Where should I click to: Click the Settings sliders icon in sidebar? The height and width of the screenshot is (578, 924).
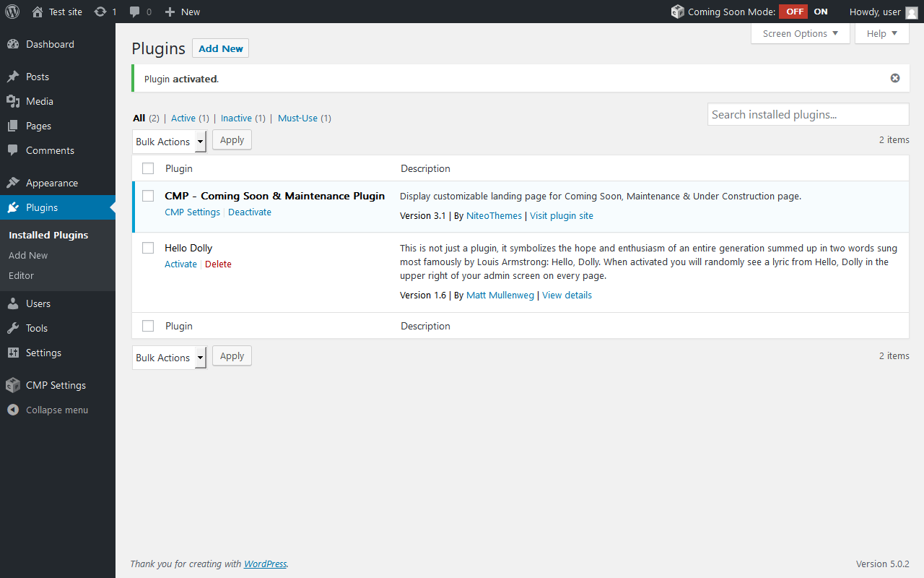coord(13,353)
